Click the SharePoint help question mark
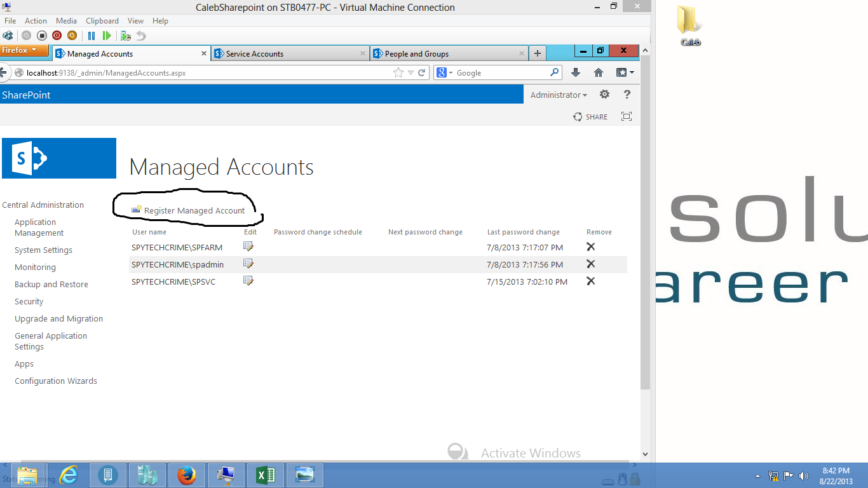The height and width of the screenshot is (488, 868). pos(627,94)
